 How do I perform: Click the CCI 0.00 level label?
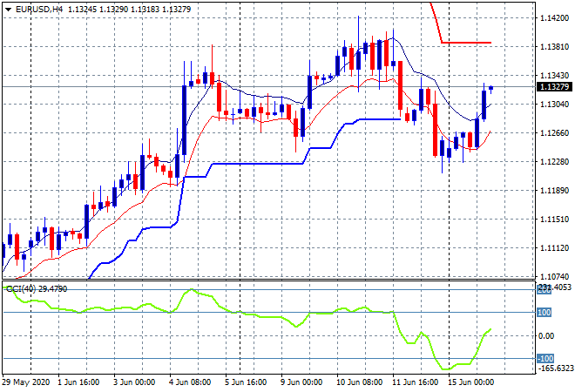coord(545,336)
